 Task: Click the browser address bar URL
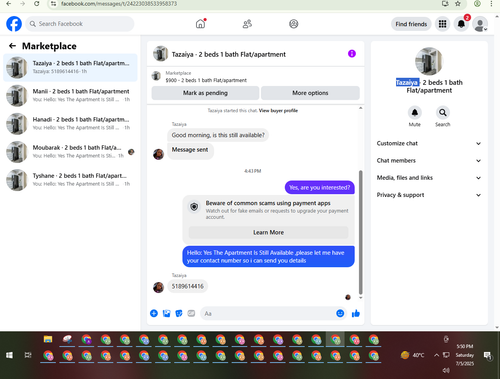tap(119, 4)
